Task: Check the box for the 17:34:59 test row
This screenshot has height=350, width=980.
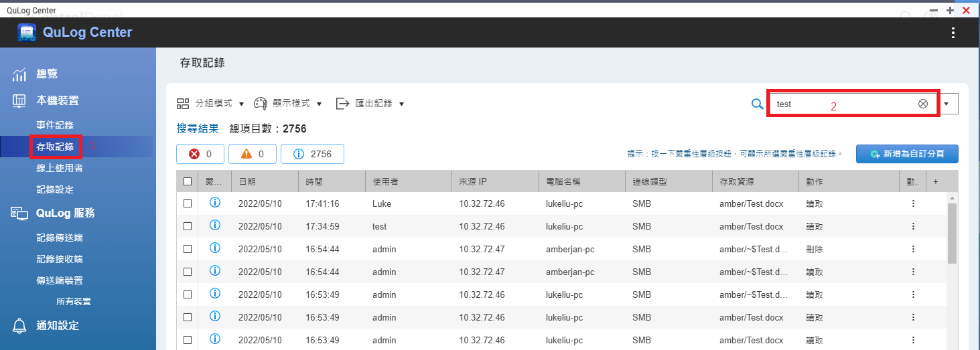Action: coord(188,226)
